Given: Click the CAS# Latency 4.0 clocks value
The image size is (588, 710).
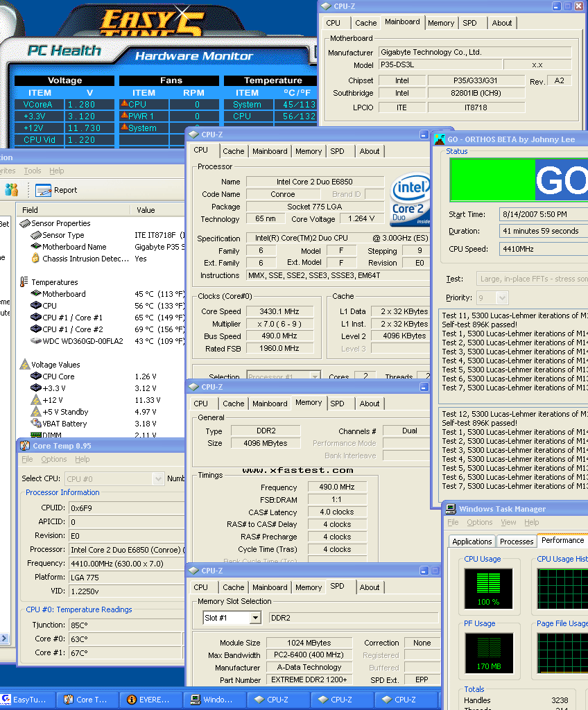Looking at the screenshot, I should tap(337, 512).
